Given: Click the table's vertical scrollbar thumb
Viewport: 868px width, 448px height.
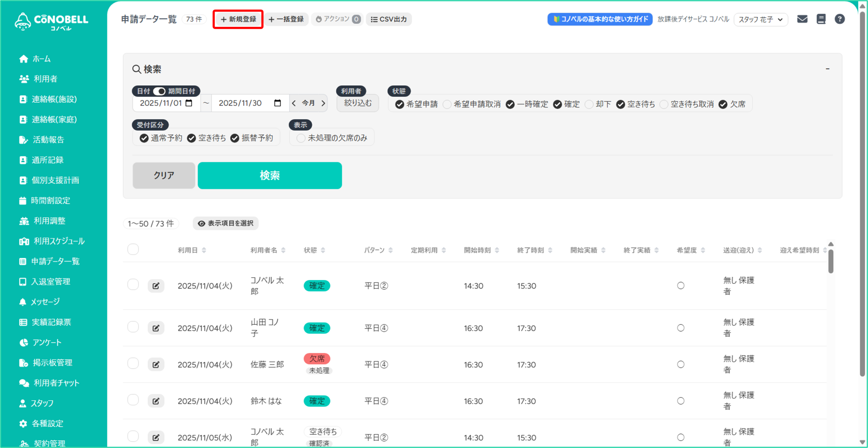Looking at the screenshot, I should click(830, 261).
